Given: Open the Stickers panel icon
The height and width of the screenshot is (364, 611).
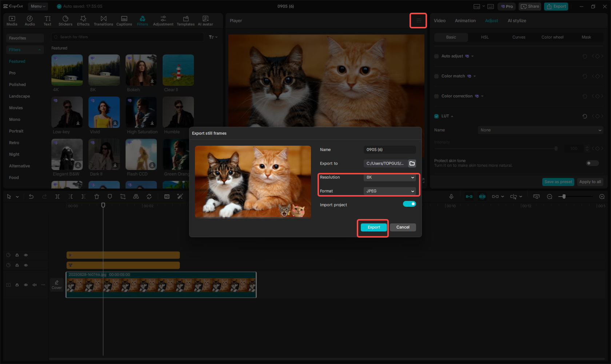Looking at the screenshot, I should point(65,21).
